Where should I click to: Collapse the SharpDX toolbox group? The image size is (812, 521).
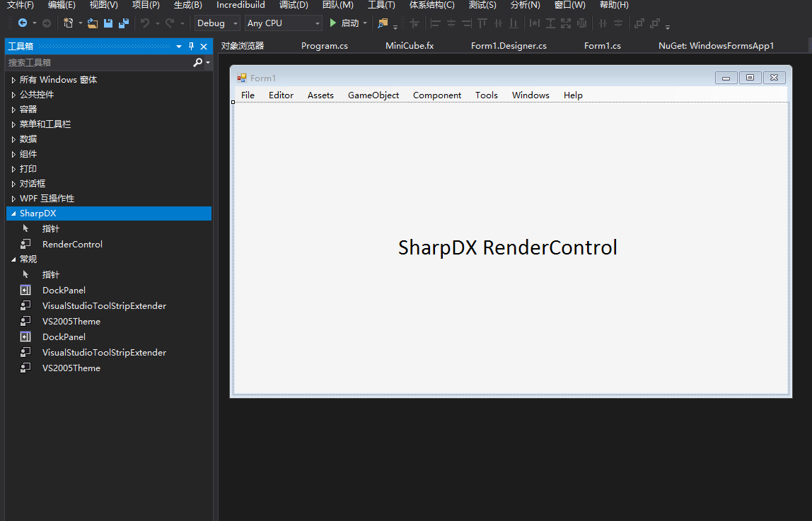[x=13, y=213]
